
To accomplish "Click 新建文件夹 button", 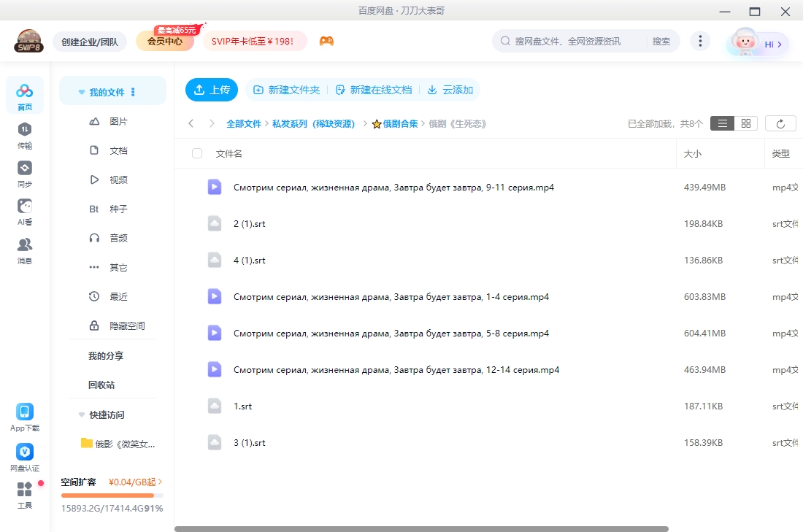I will 287,90.
